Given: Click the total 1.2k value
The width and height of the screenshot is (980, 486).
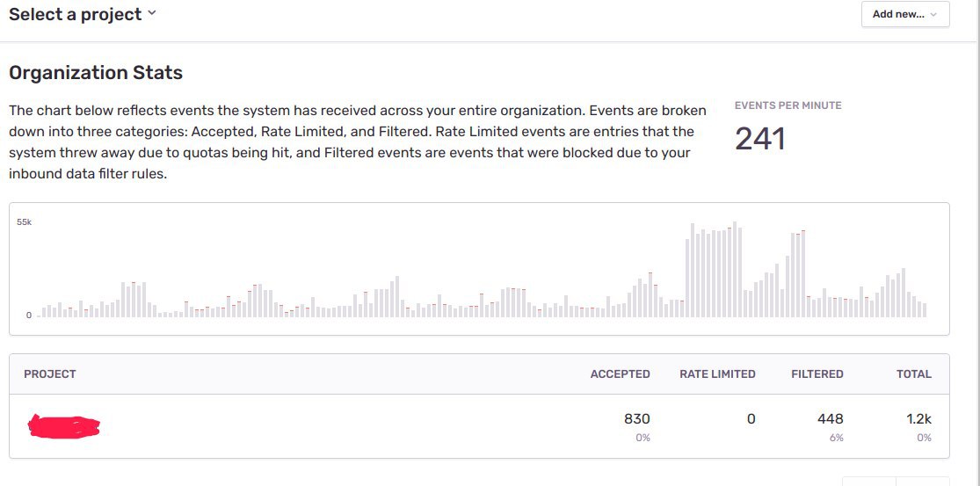Looking at the screenshot, I should tap(918, 418).
